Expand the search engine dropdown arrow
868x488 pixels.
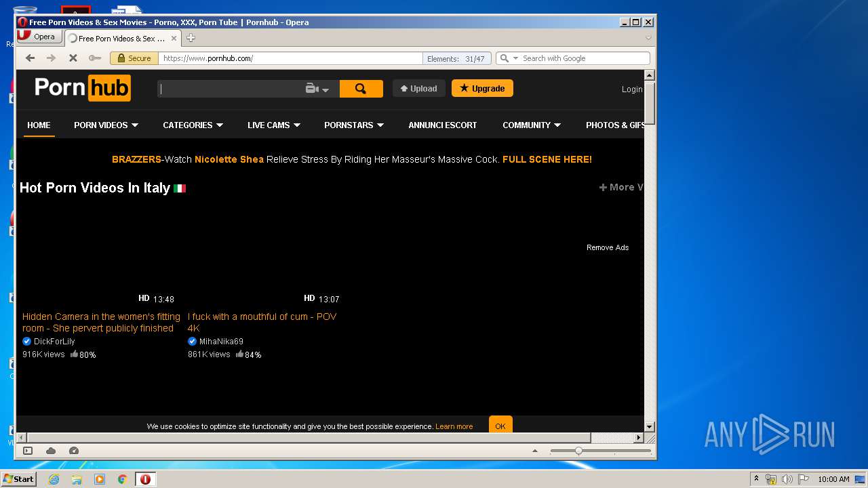coord(515,59)
